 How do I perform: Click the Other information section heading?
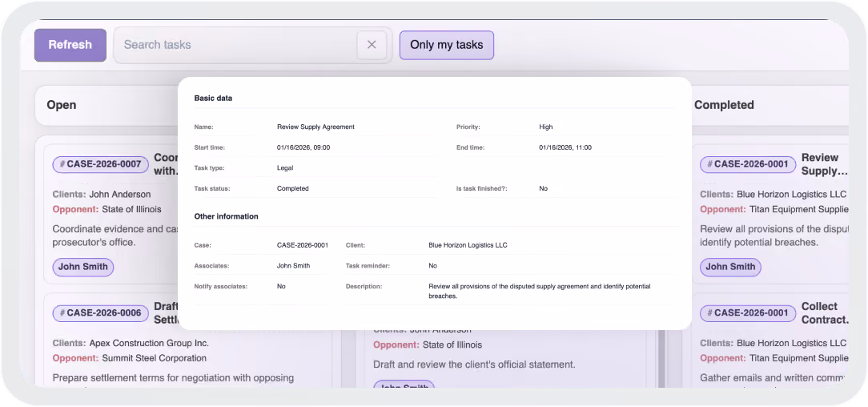[226, 216]
